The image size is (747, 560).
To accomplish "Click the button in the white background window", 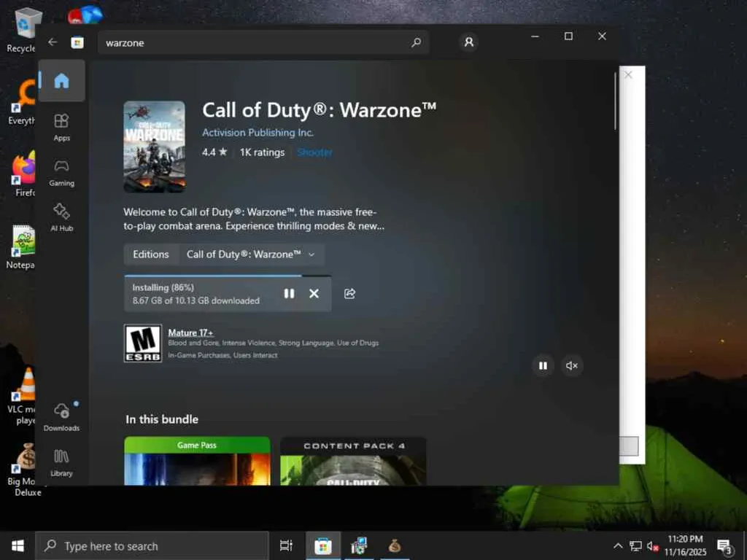I will [629, 446].
